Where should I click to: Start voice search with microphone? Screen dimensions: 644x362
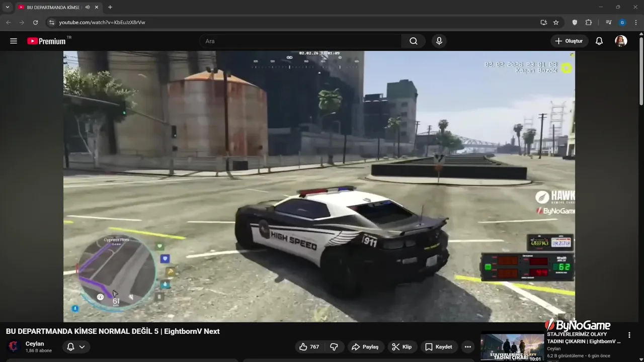click(439, 41)
